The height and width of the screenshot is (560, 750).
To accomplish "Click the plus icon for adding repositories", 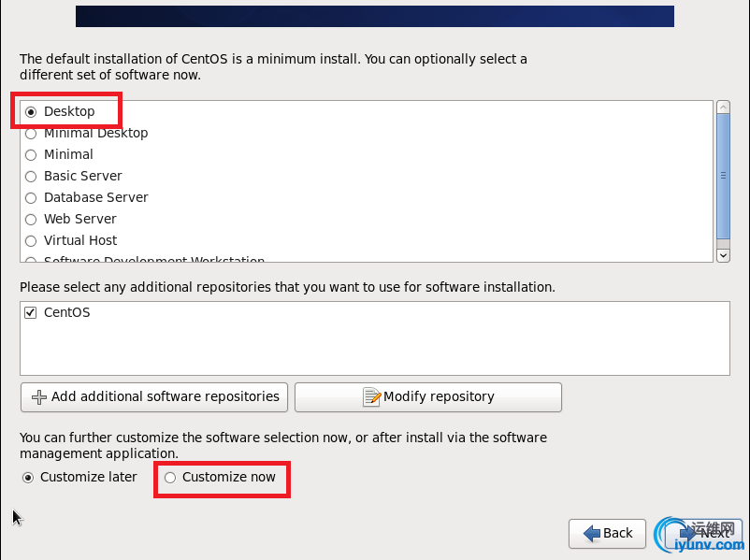I will tap(39, 397).
